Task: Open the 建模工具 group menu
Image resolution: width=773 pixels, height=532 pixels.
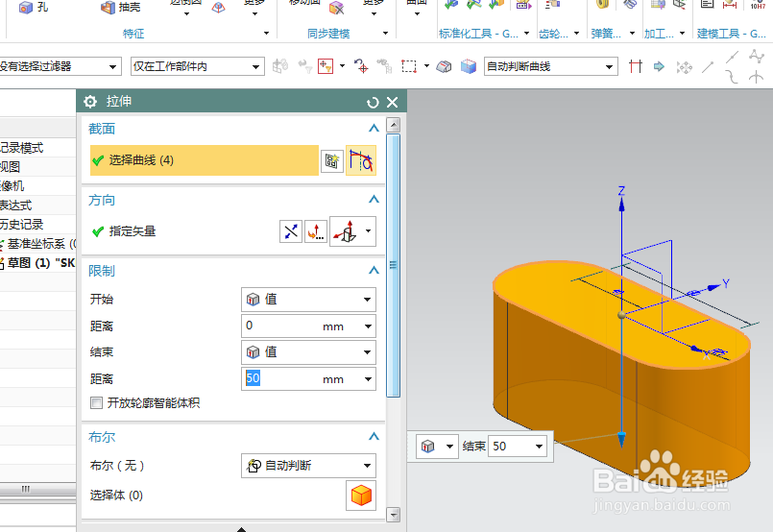Action: 731,34
